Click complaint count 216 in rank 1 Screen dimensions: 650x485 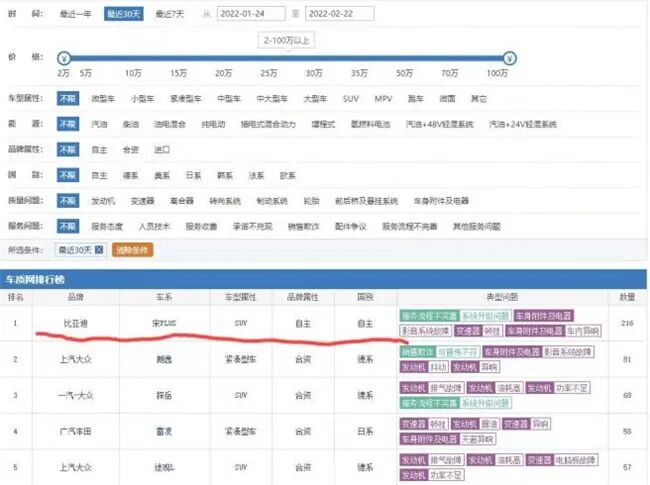(627, 323)
